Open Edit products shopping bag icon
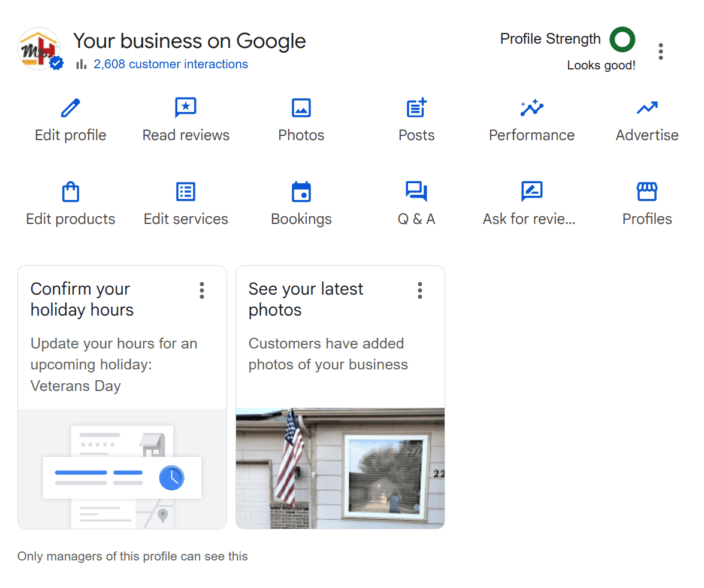Viewport: 704px width, 588px height. 71,192
